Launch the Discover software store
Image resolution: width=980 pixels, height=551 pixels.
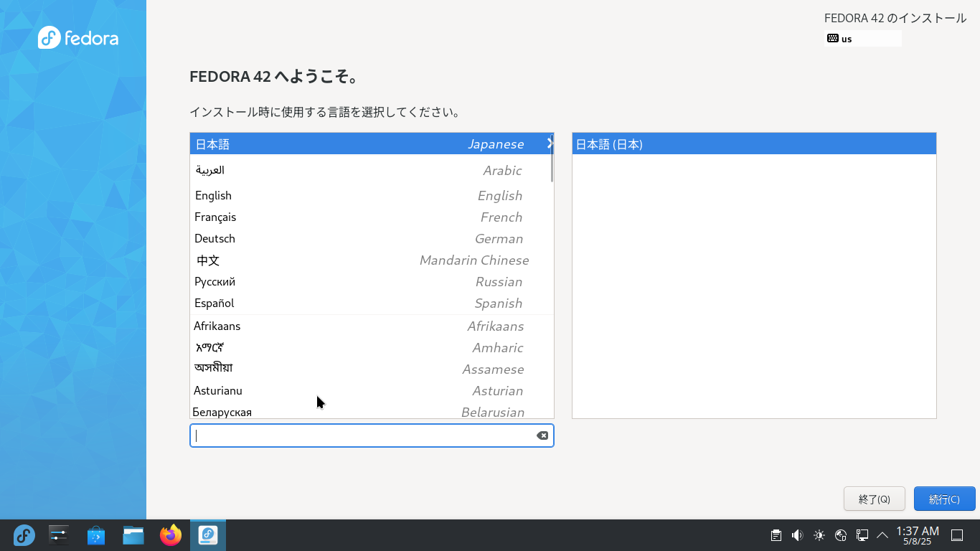(x=96, y=535)
